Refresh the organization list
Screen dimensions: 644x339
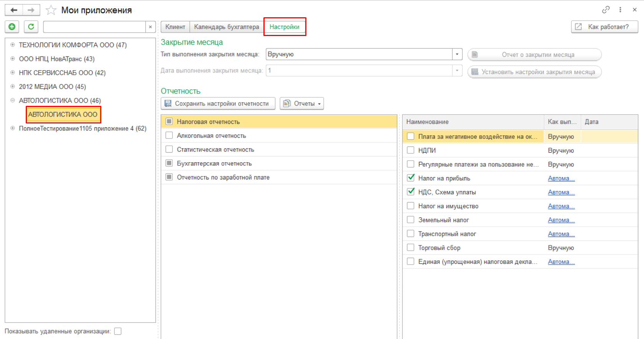click(31, 27)
